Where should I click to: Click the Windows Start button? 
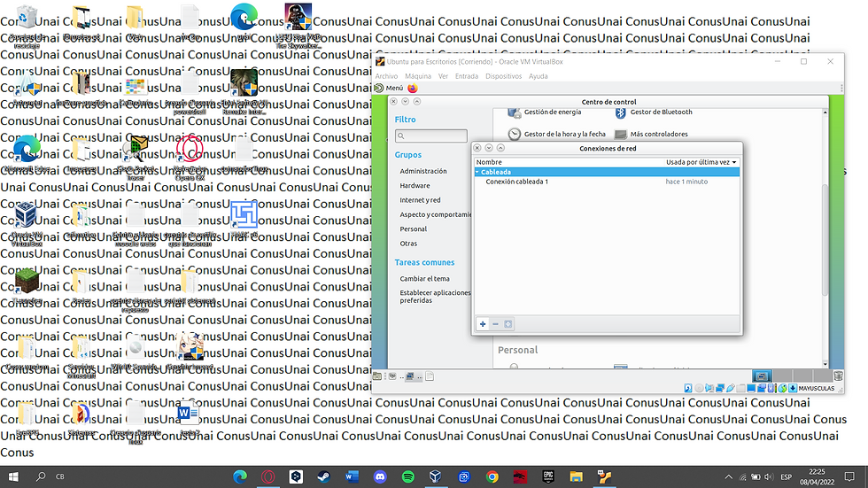(13, 476)
